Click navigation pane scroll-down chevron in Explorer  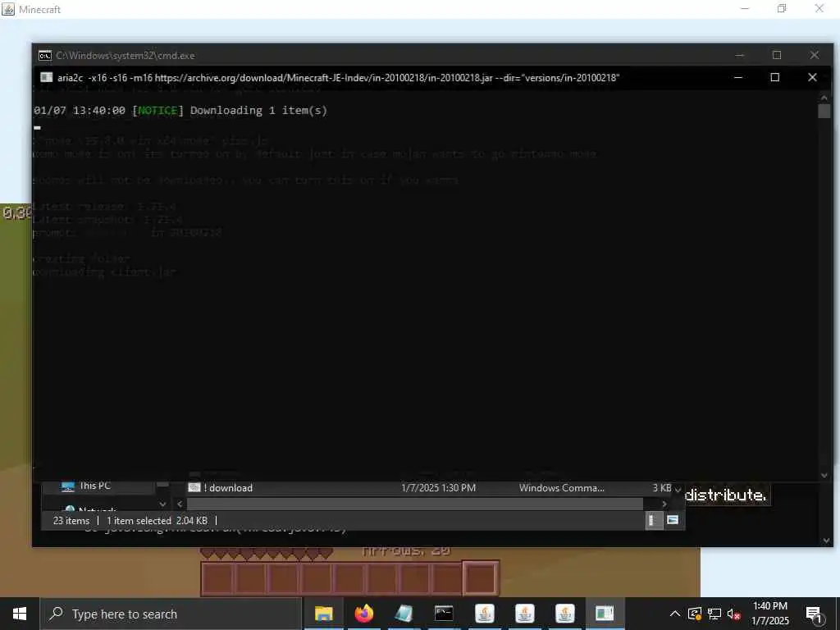pos(162,504)
